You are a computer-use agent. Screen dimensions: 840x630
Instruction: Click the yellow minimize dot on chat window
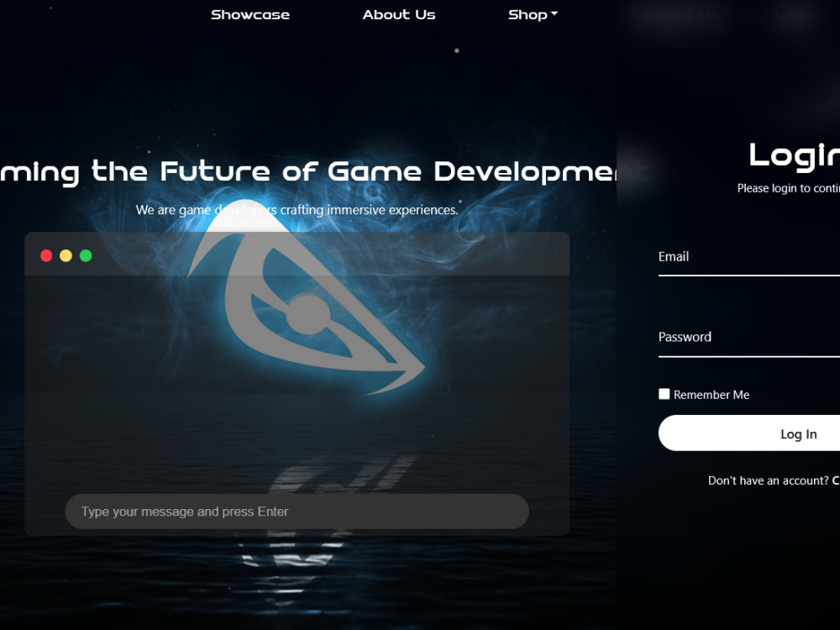(x=66, y=255)
